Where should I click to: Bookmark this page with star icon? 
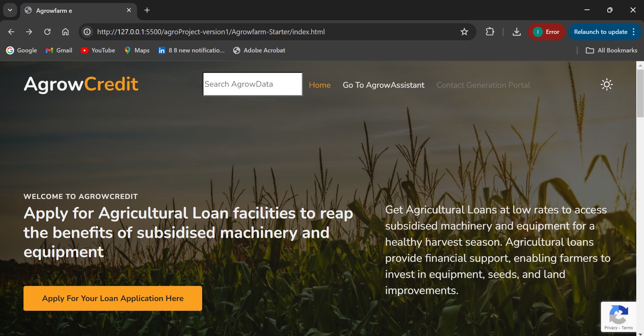tap(464, 32)
